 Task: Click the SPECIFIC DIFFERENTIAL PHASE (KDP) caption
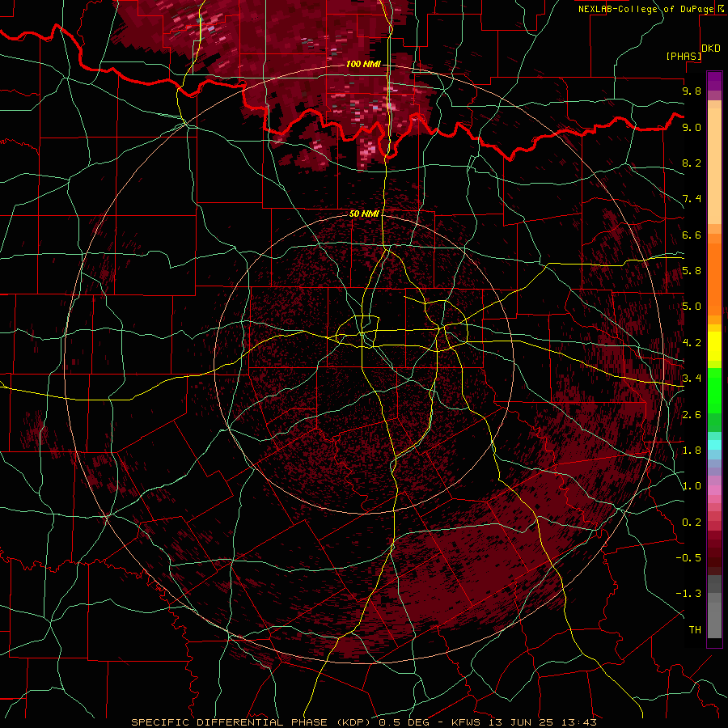(x=252, y=722)
